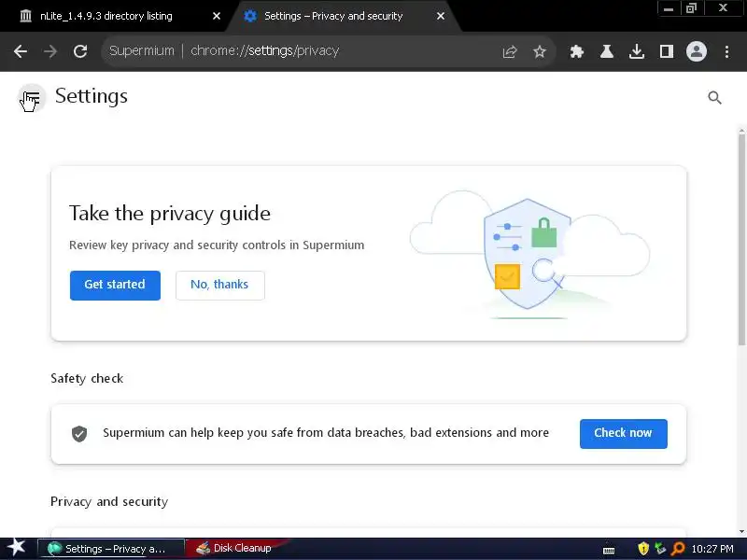747x560 pixels.
Task: Click the share this page icon
Action: pyautogui.click(x=509, y=51)
